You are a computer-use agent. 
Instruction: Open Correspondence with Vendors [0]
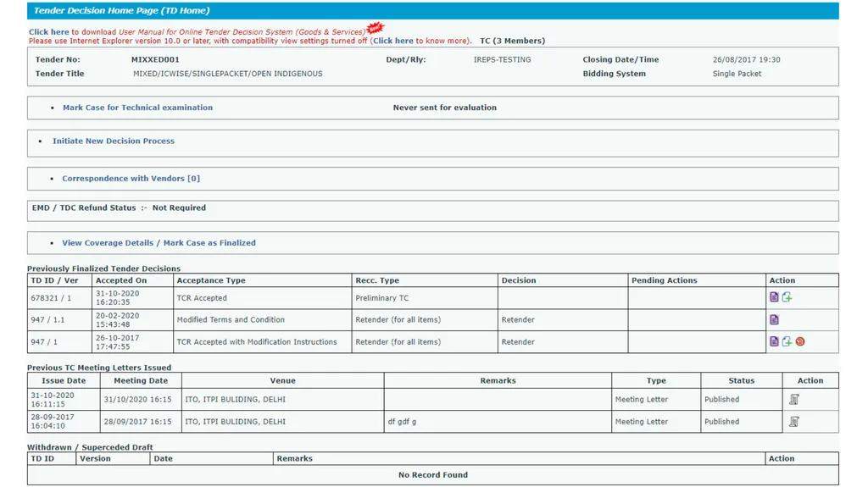click(131, 178)
